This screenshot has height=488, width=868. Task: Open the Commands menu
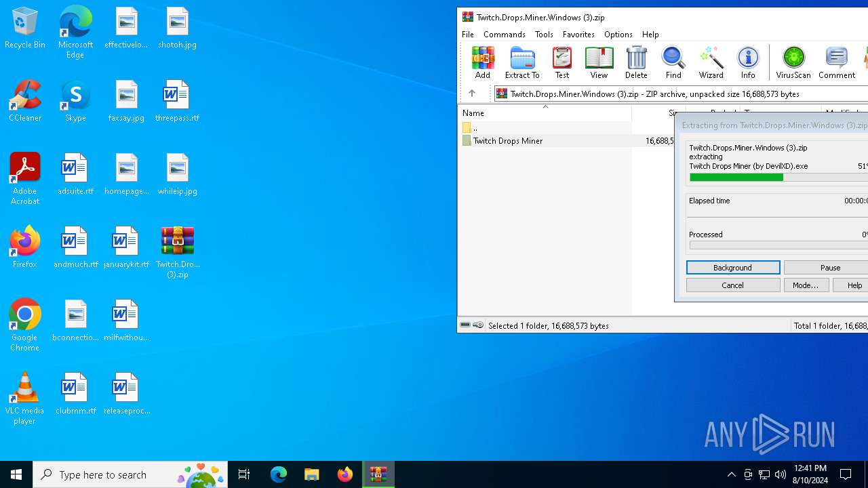(x=505, y=34)
